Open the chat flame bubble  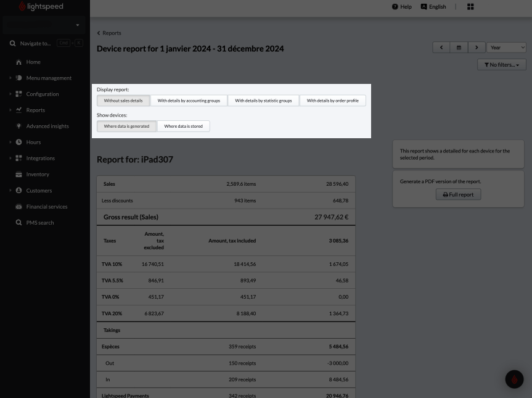point(514,379)
